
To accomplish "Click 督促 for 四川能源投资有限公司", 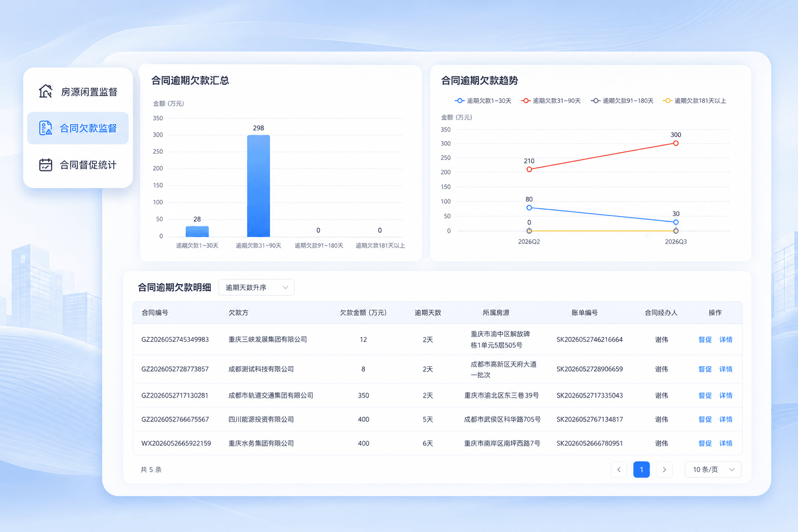I will pos(705,420).
